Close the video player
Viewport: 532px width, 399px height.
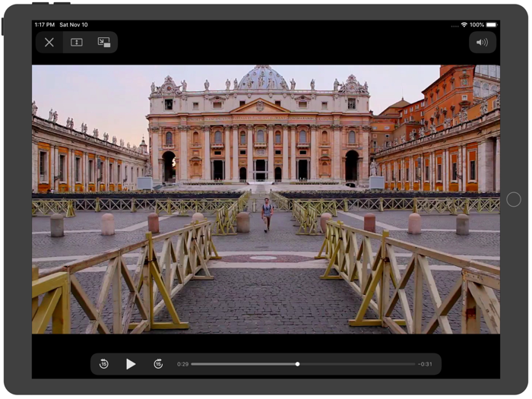coord(49,43)
